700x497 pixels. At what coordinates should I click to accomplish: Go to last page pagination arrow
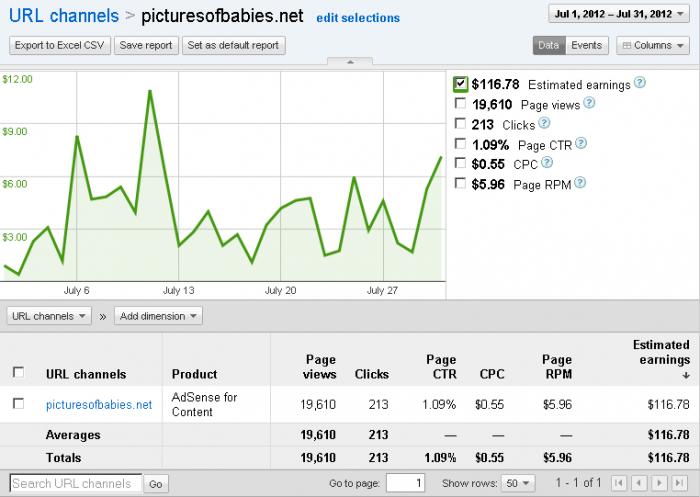pos(679,483)
